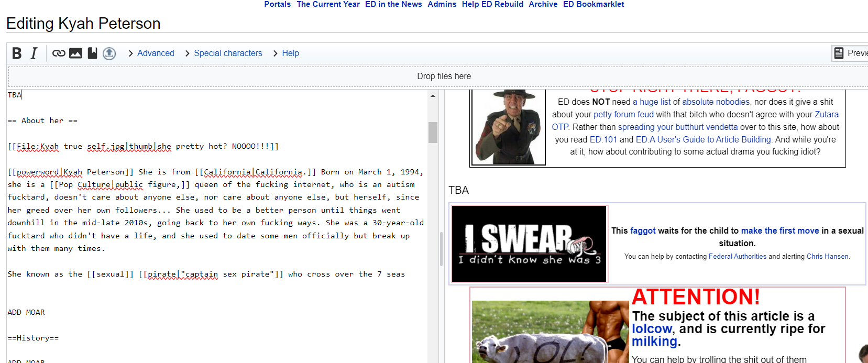Insert a reference using the bookmark icon
The image size is (868, 363).
(x=92, y=53)
